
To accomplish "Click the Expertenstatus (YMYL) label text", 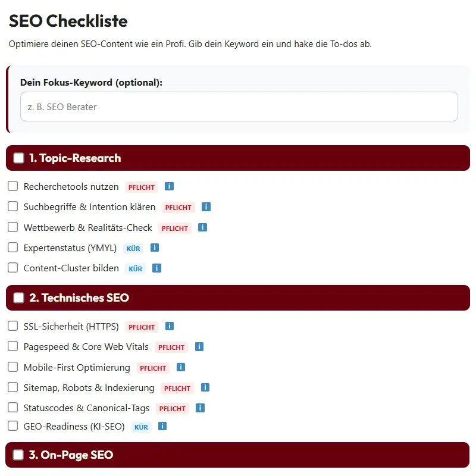I will [70, 248].
